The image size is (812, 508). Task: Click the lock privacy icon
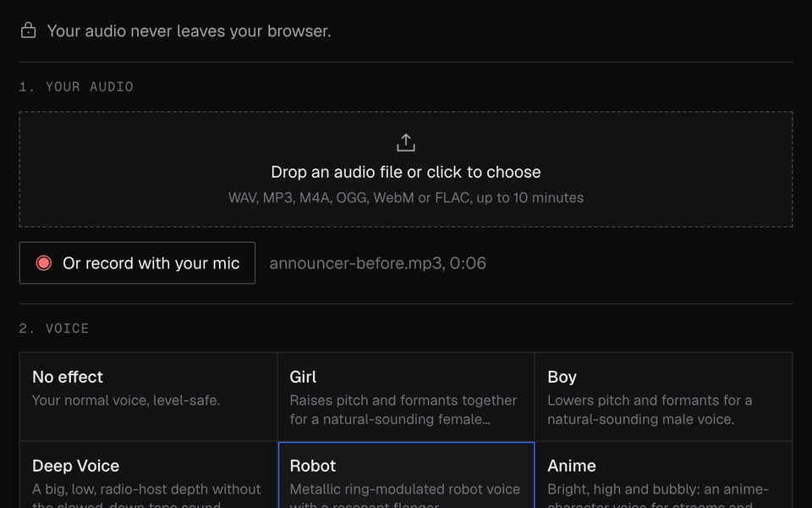pos(29,30)
